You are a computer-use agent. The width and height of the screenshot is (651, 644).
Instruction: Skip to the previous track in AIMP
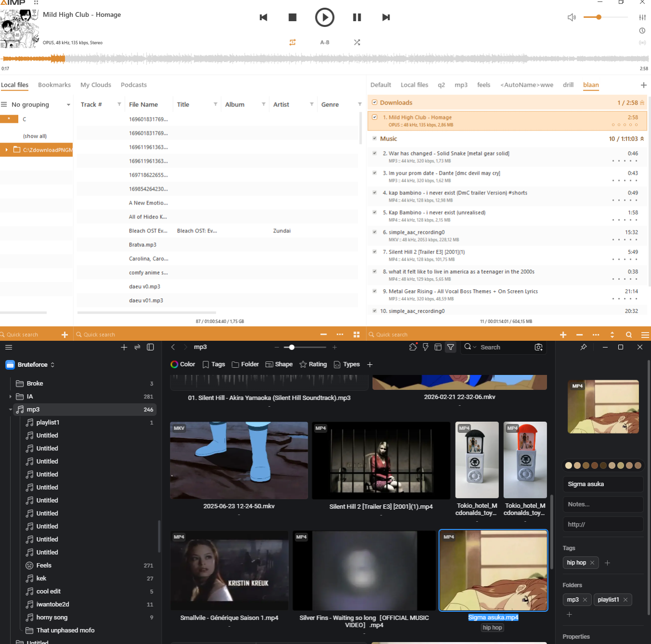[x=263, y=17]
